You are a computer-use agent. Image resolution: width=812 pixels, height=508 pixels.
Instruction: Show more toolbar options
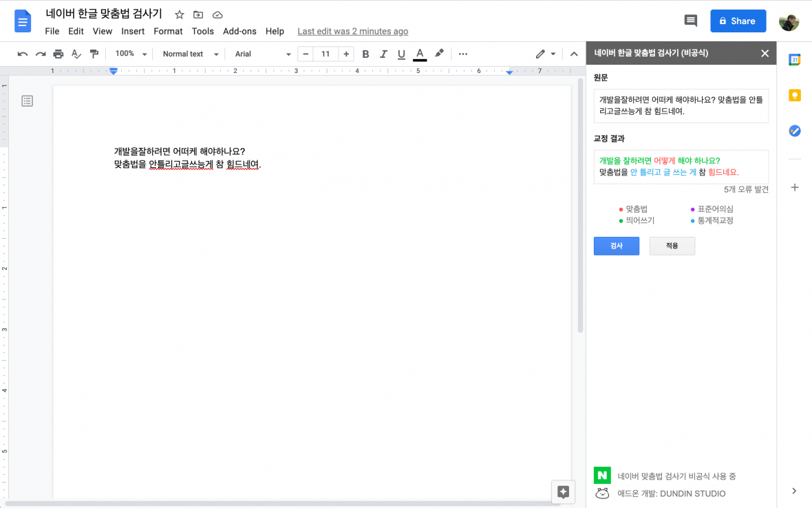coord(463,54)
